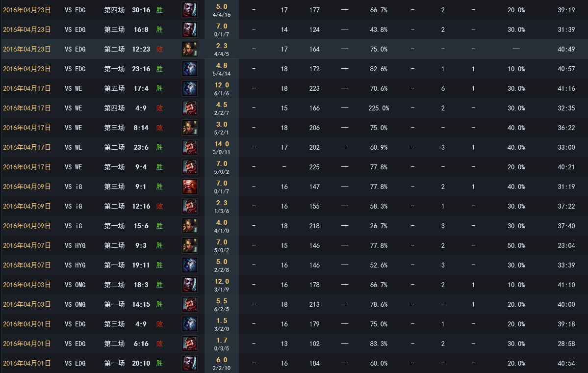
Task: Open date 2016年04月03日 for OMG 第一场
Action: (27, 304)
